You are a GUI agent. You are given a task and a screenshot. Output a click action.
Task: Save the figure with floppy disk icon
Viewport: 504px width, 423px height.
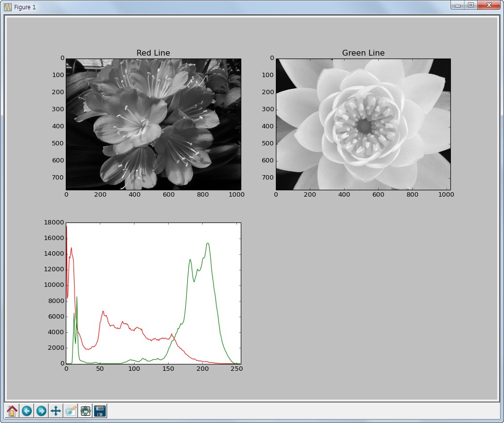[x=100, y=411]
